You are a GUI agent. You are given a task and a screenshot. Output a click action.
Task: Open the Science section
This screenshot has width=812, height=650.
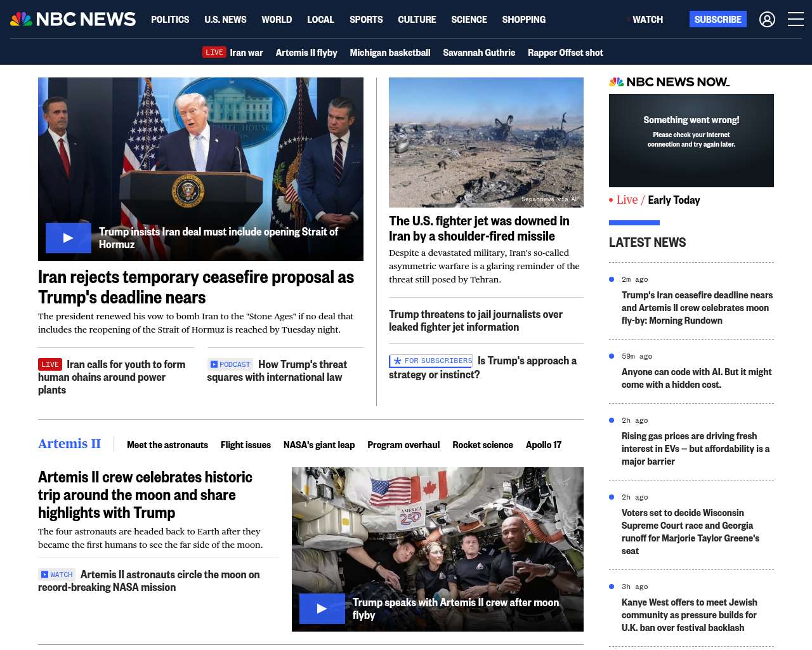469,19
